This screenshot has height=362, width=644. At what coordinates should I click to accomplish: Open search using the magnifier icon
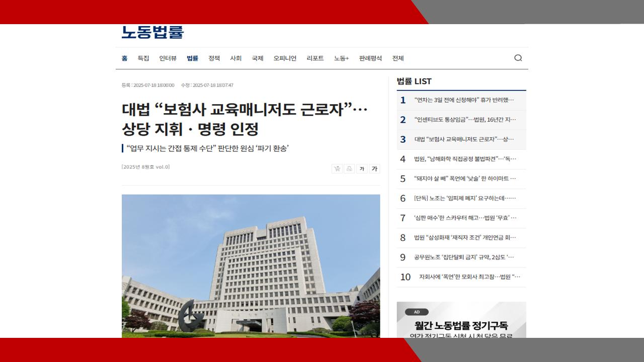pyautogui.click(x=518, y=58)
